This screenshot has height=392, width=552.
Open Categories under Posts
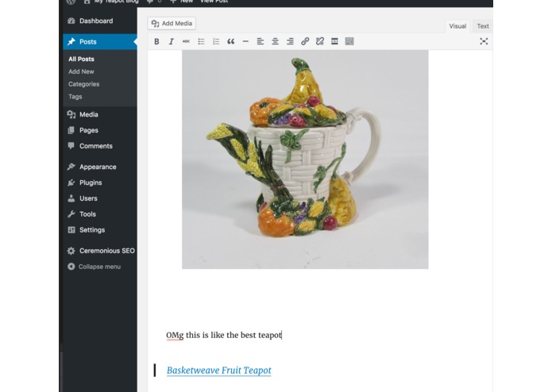click(x=83, y=84)
